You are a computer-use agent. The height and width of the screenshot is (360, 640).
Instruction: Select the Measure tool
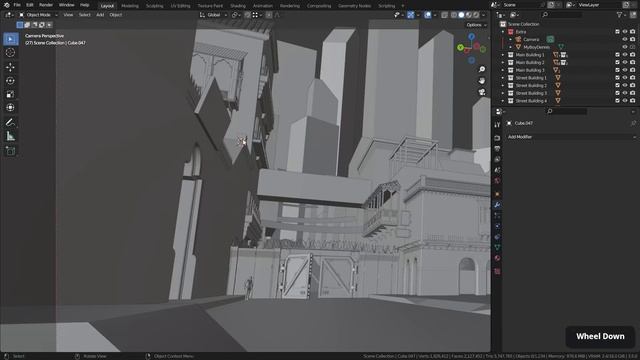click(x=11, y=136)
